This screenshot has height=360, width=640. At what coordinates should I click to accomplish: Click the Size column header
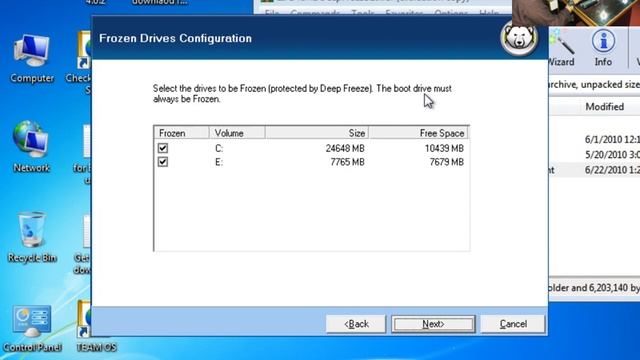pyautogui.click(x=317, y=133)
